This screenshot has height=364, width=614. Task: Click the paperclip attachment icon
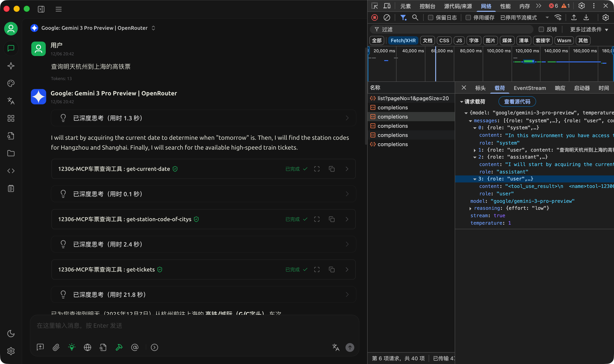[x=56, y=347]
